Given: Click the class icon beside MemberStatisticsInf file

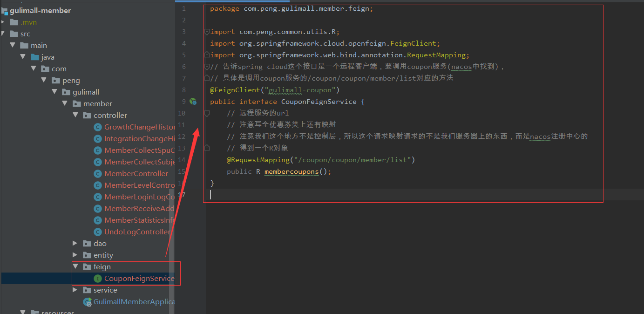Looking at the screenshot, I should tap(97, 220).
